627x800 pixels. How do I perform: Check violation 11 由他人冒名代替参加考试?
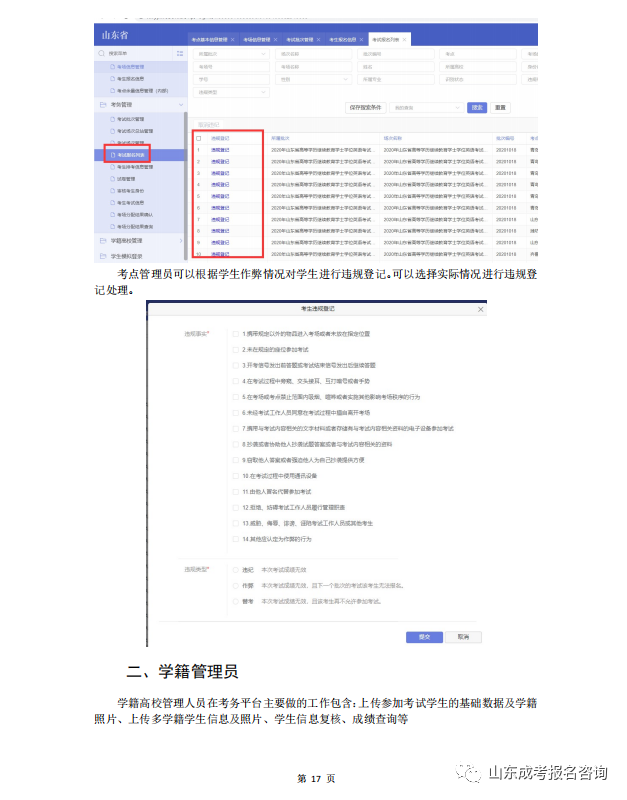click(235, 492)
